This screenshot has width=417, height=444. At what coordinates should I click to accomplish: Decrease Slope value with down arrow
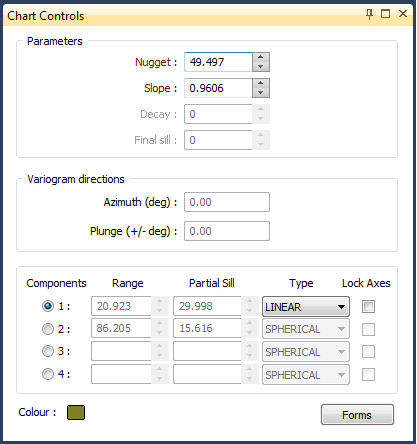261,92
